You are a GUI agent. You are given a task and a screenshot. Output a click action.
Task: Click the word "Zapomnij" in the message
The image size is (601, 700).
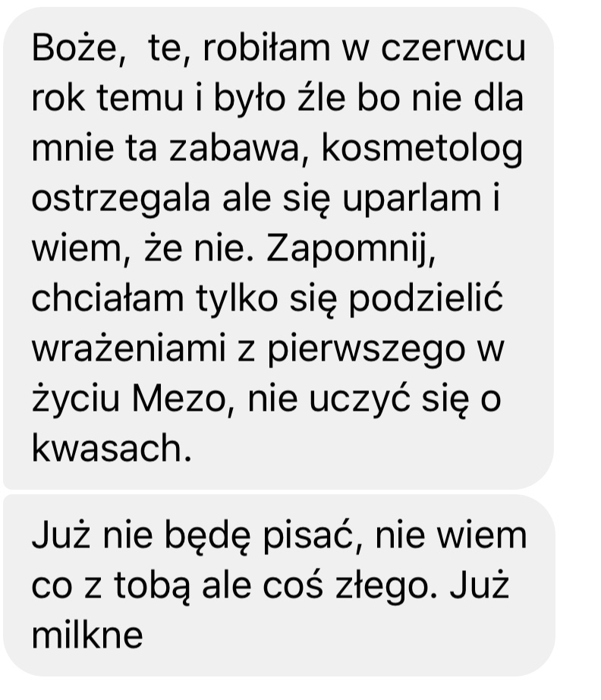click(348, 249)
